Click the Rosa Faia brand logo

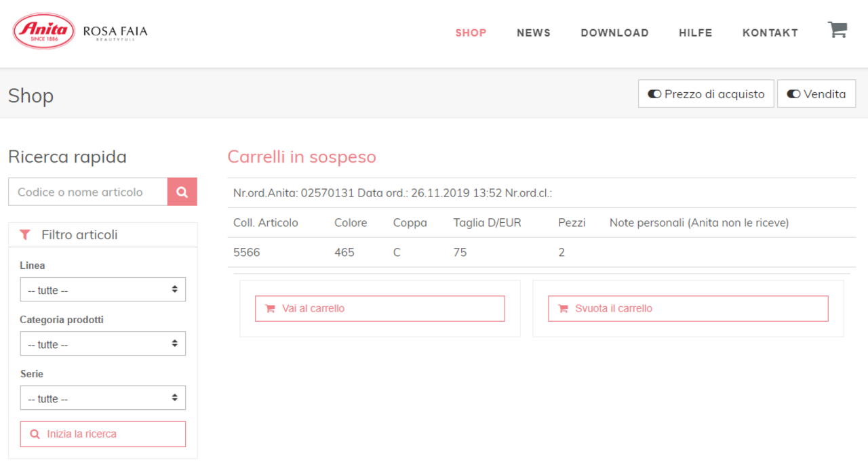(115, 32)
